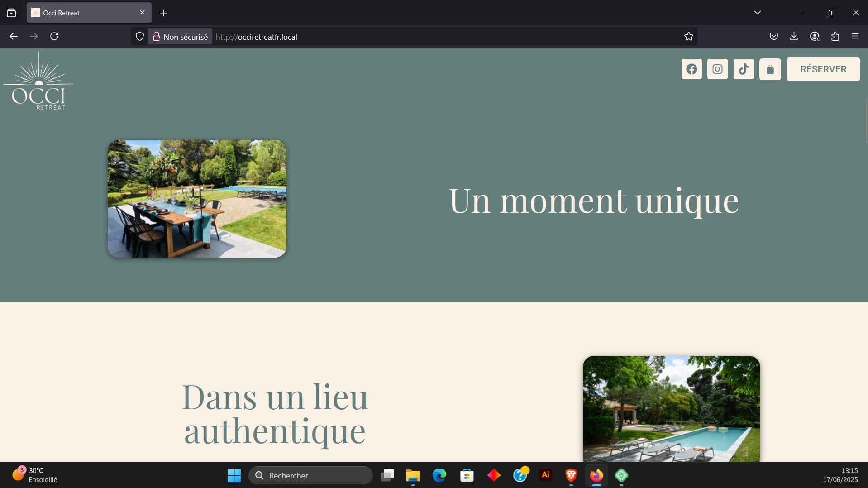Open the Pocket save icon
Viewport: 868px width, 488px height.
774,37
